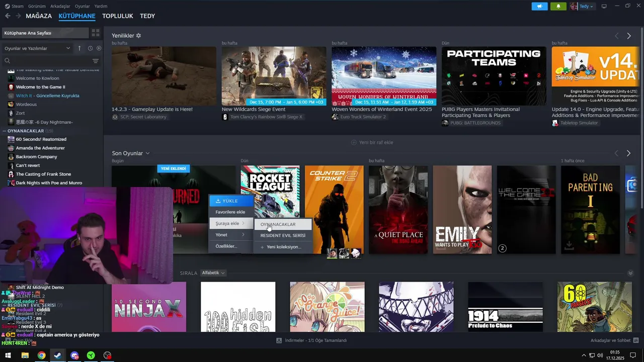This screenshot has width=644, height=362.
Task: Go forward with the right arrow
Action: click(18, 16)
